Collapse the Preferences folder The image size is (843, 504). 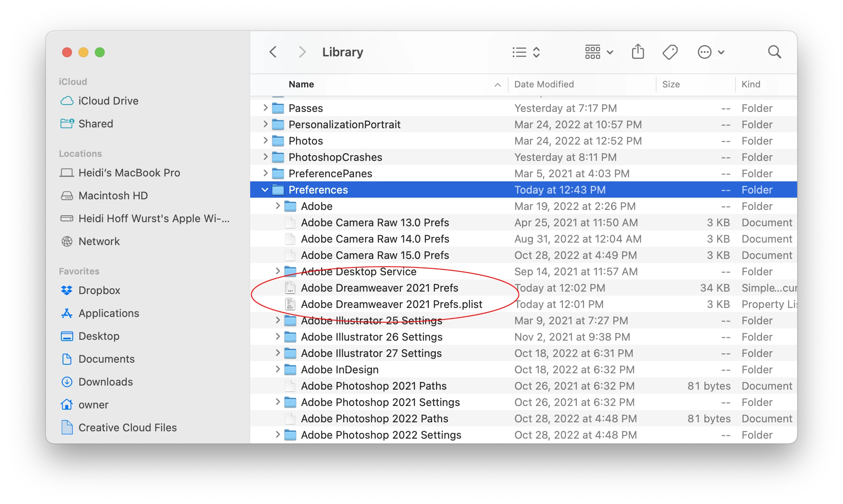[x=265, y=190]
